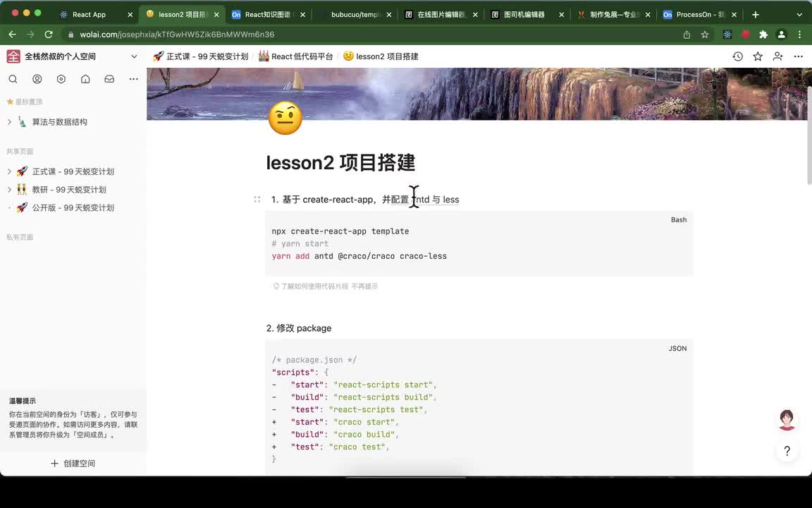Screen dimensions: 812x508
Task: Click 私有页面 section label
Action: (20, 237)
